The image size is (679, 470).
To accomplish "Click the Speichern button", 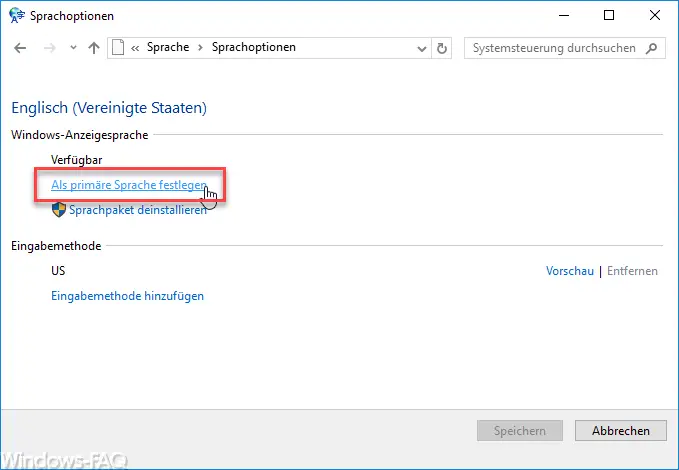I will coord(520,431).
